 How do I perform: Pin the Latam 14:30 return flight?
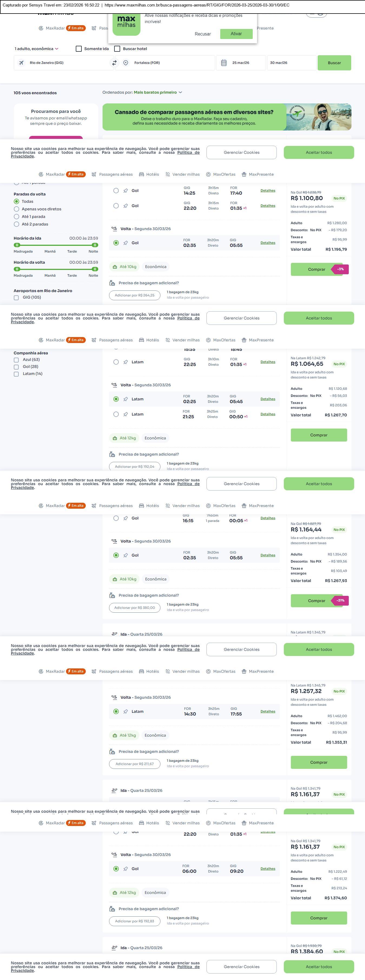coord(126,711)
